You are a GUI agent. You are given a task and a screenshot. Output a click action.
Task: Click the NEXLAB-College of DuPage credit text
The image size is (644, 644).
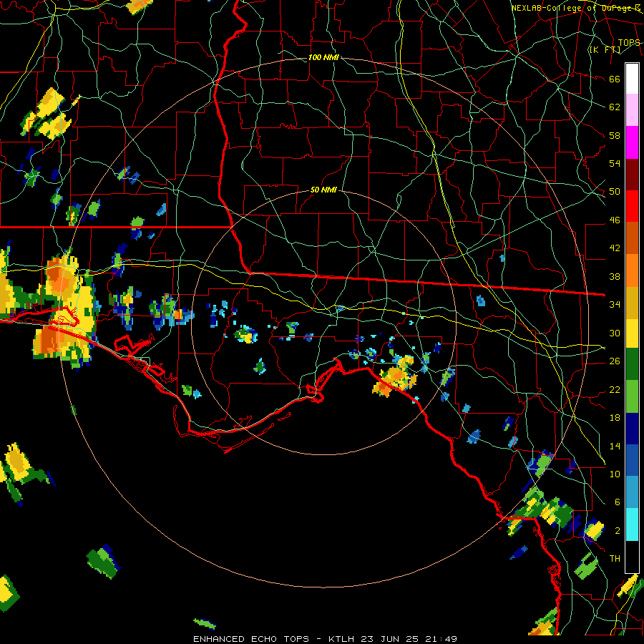click(x=575, y=8)
